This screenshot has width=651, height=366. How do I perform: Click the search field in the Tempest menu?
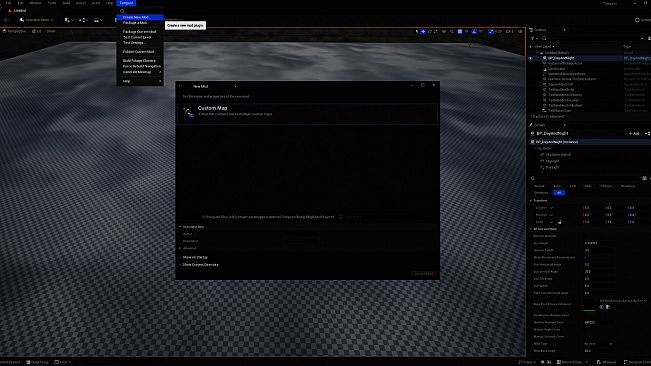click(x=140, y=11)
